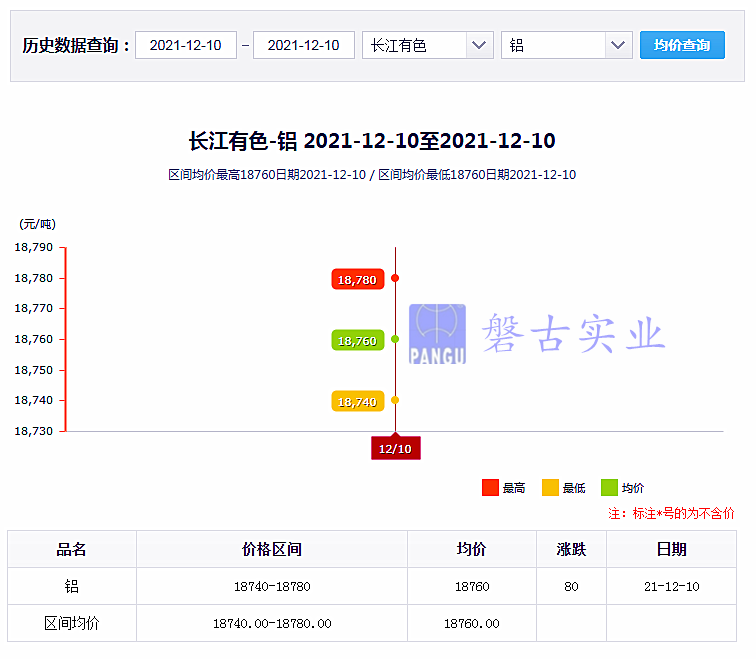Select the 18,740 lowest price label
This screenshot has width=756, height=659.
click(358, 401)
